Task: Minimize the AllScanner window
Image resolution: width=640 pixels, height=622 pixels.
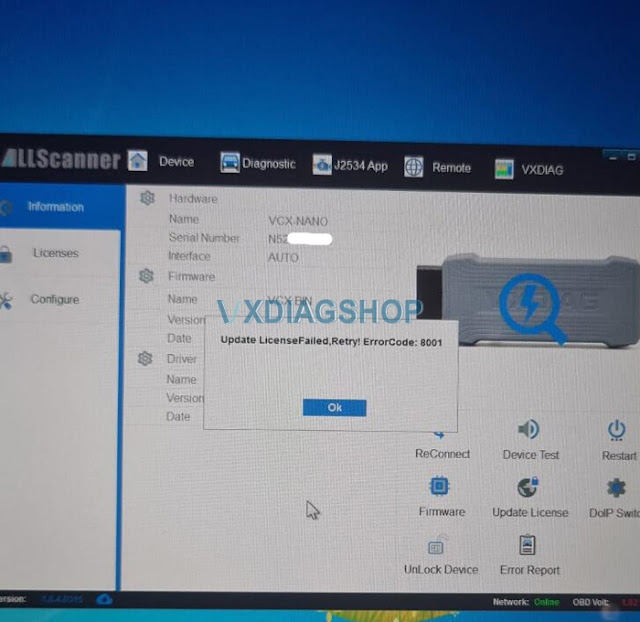Action: (x=612, y=156)
